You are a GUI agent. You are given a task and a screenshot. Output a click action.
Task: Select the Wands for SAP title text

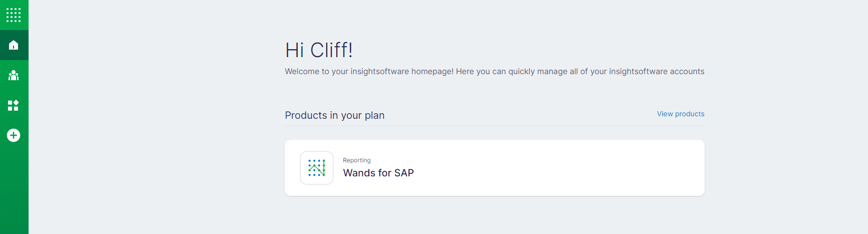point(378,173)
